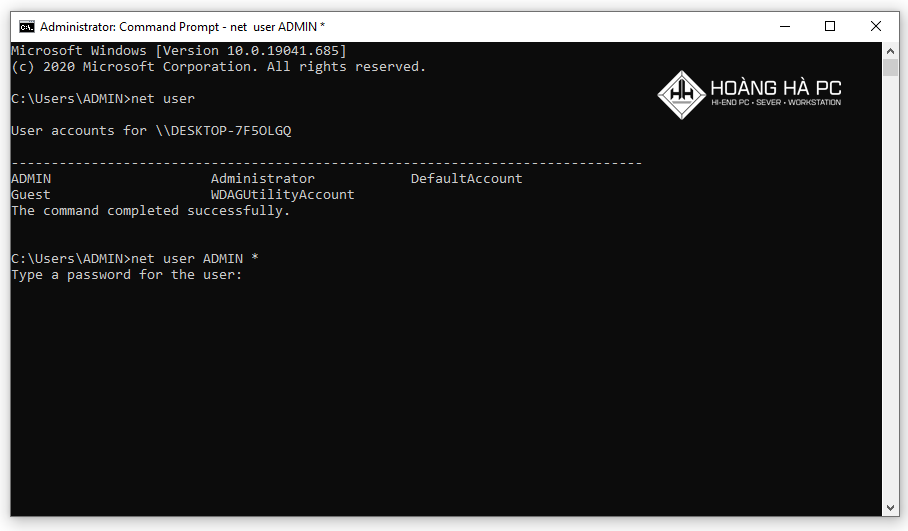Click the Hoàng Hà PC diamond logo

pyautogui.click(x=682, y=95)
